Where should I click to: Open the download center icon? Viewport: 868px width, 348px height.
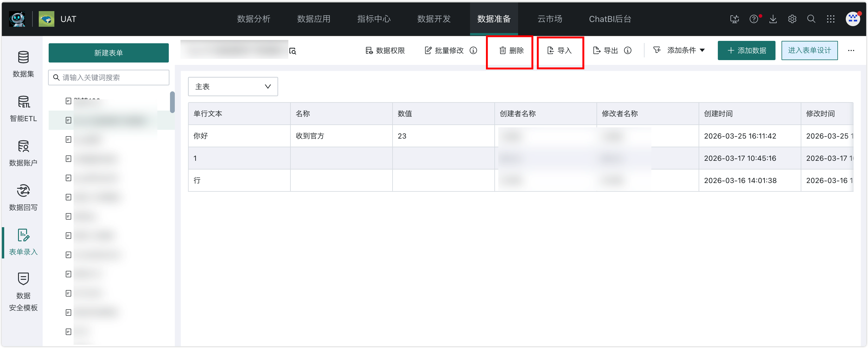[x=773, y=19]
